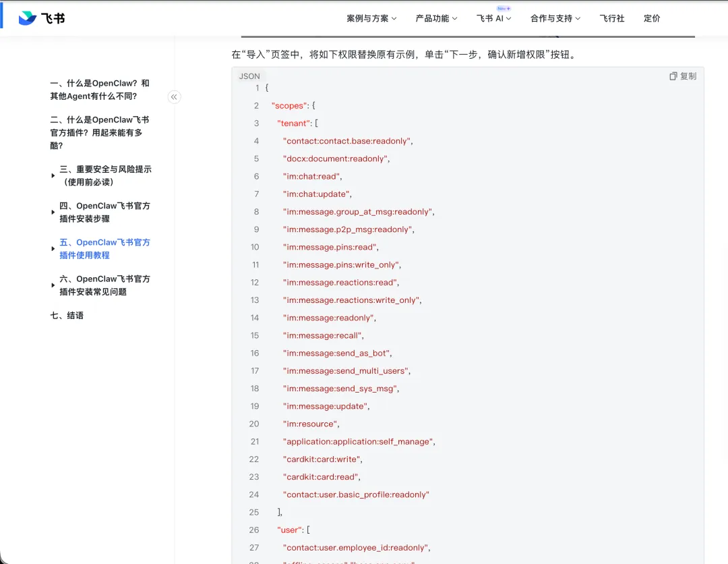
Task: Click "im:message:send_multi_users" line
Action: point(346,371)
